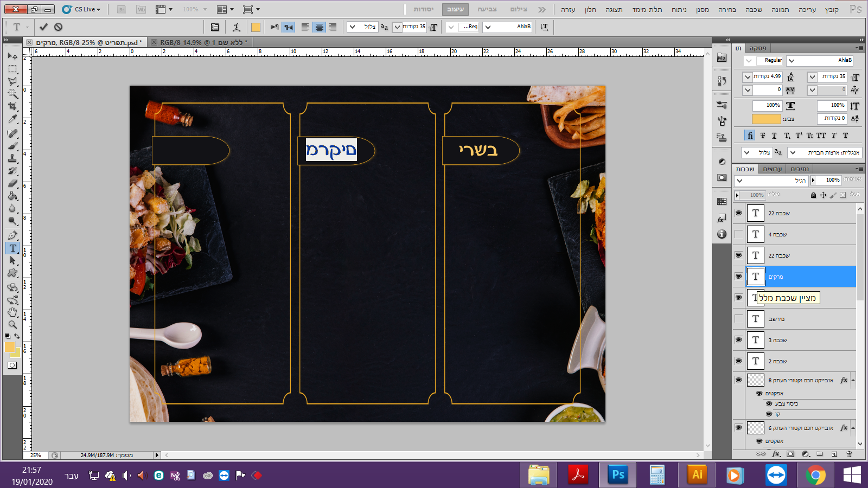
Task: Apply All Caps (TT) style
Action: [821, 136]
